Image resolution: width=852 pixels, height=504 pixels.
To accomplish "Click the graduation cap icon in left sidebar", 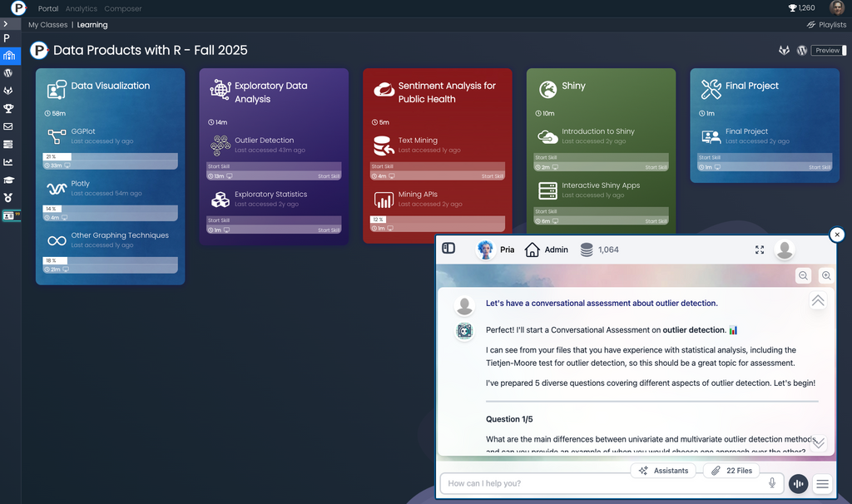I will tap(8, 180).
